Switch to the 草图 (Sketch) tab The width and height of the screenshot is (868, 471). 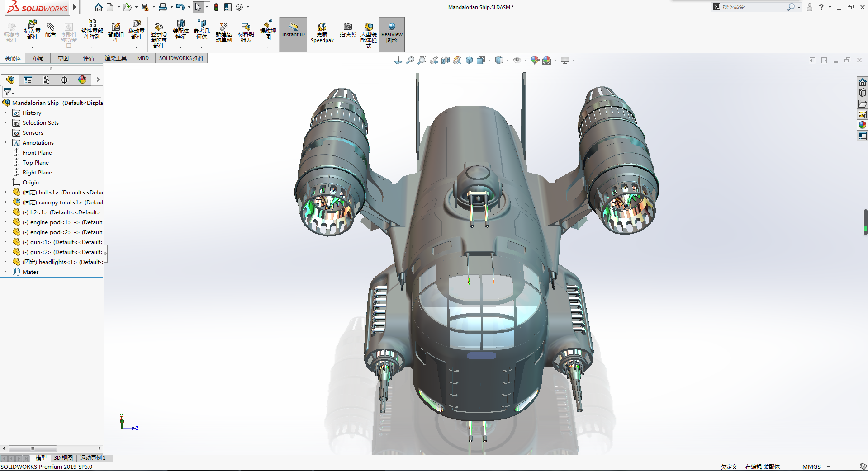point(63,58)
